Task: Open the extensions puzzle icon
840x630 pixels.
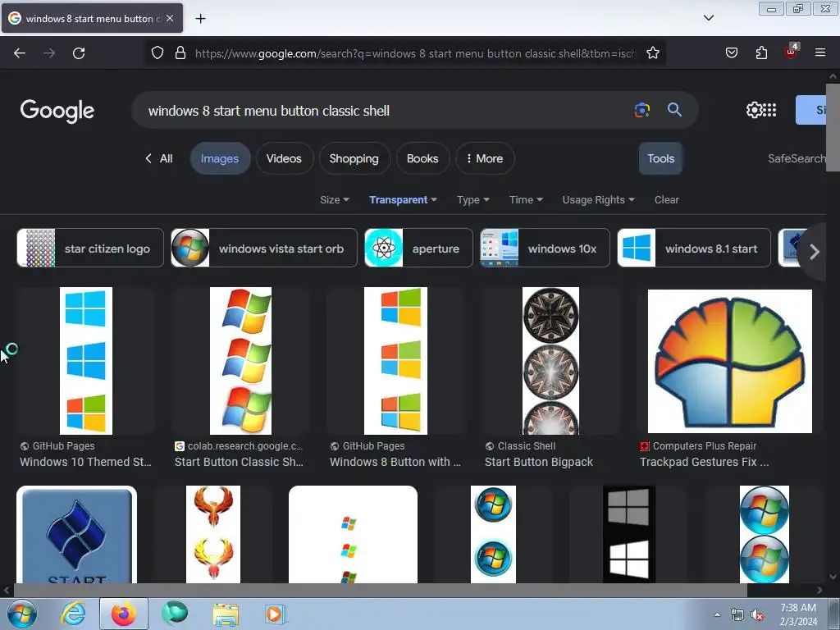Action: click(x=761, y=53)
